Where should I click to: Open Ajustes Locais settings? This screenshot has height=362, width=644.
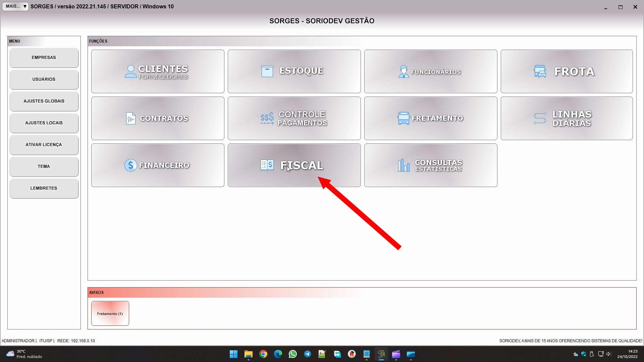44,123
